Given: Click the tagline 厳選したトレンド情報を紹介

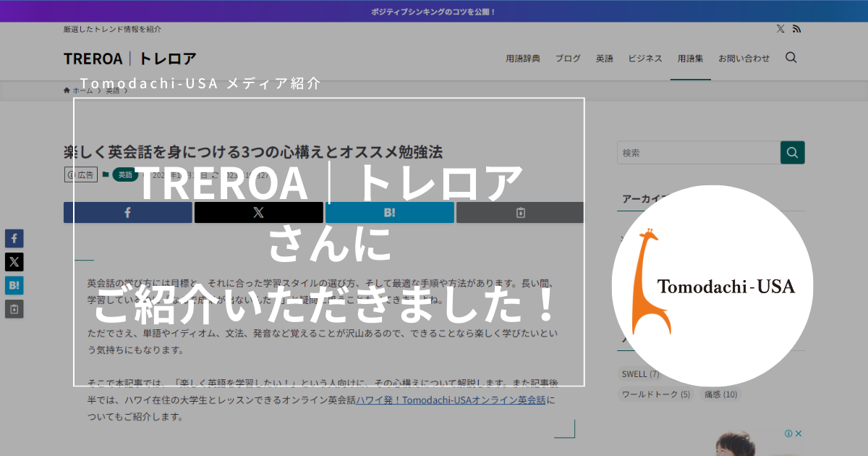Looking at the screenshot, I should 112,29.
